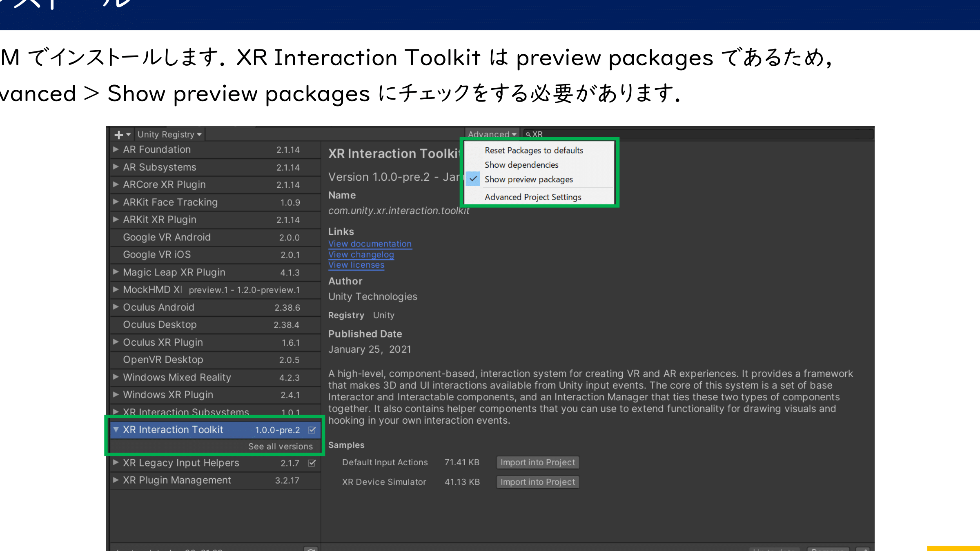Screen dimensions: 980x551
Task: Collapse XR Interaction Toolkit arrow
Action: pyautogui.click(x=116, y=429)
